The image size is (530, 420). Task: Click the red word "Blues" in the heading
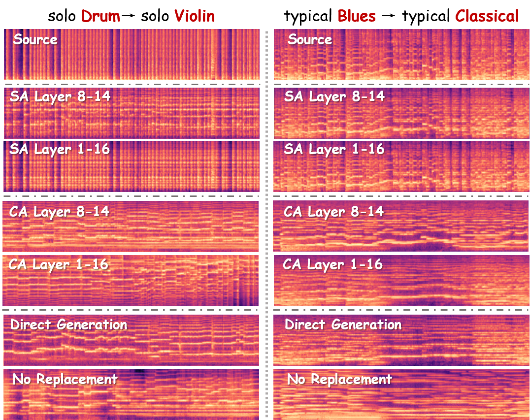[x=357, y=16]
